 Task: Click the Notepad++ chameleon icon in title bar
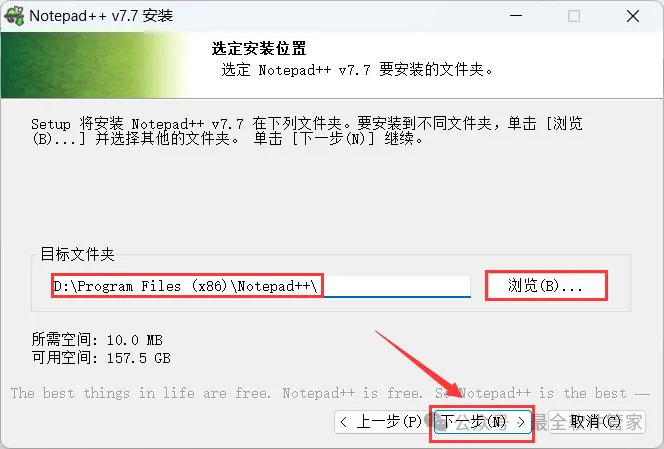pyautogui.click(x=14, y=16)
